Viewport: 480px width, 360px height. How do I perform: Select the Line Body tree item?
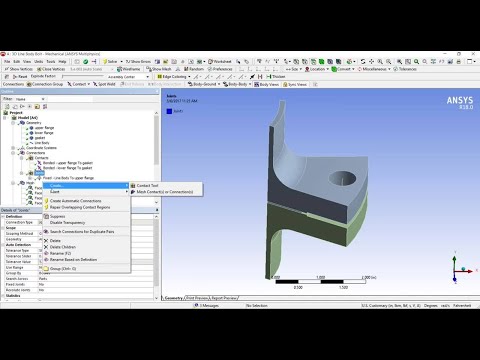(x=42, y=143)
